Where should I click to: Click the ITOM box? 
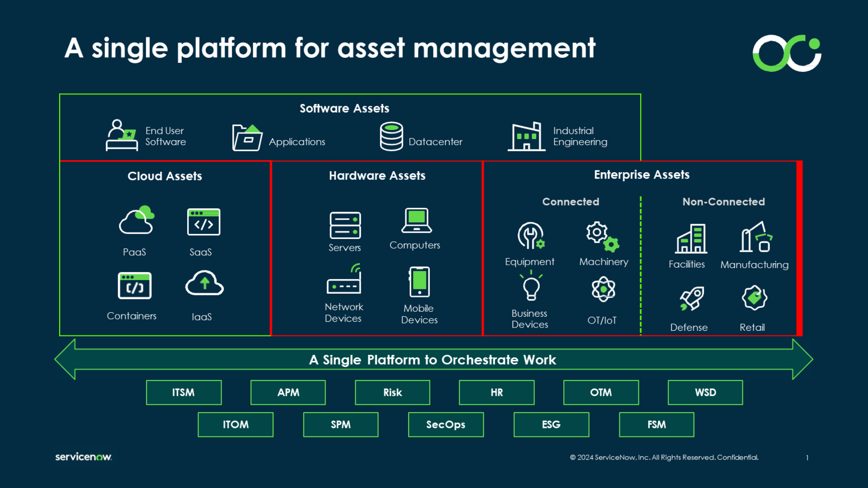(x=236, y=424)
